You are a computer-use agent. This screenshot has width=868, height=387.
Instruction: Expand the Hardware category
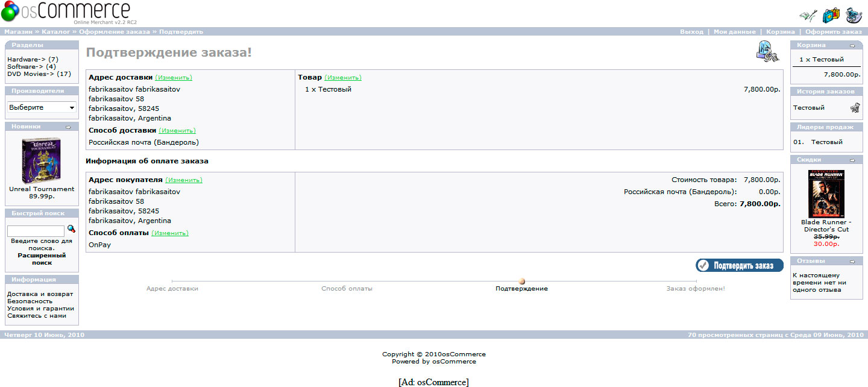pyautogui.click(x=25, y=59)
